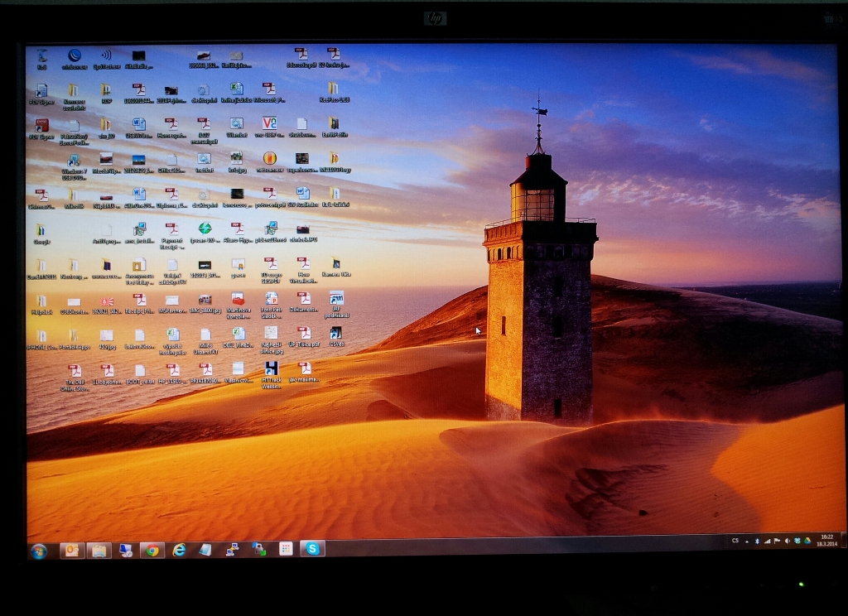This screenshot has height=616, width=848.
Task: Click the Bluetooth icon in system tray
Action: click(x=757, y=541)
